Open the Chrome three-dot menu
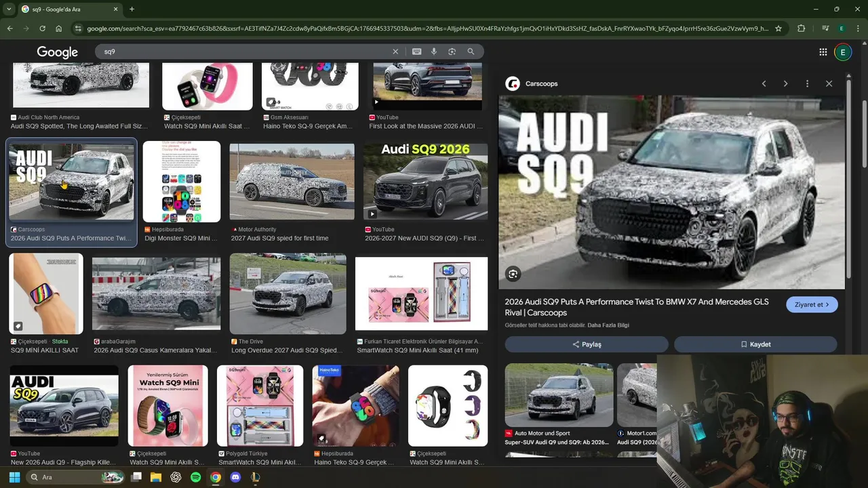Screen dimensions: 868x488 coord(858,28)
